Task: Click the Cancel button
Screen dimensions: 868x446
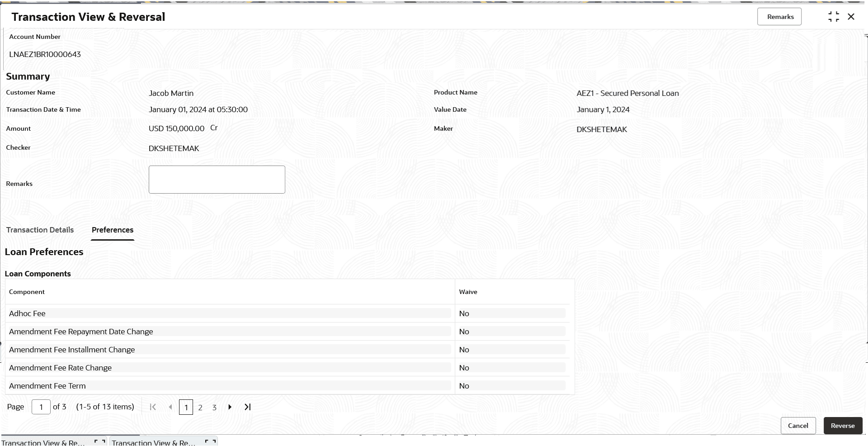Action: (797, 425)
